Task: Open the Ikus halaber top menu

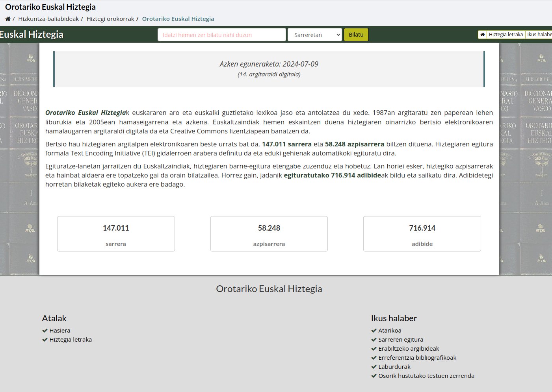Action: 539,35
